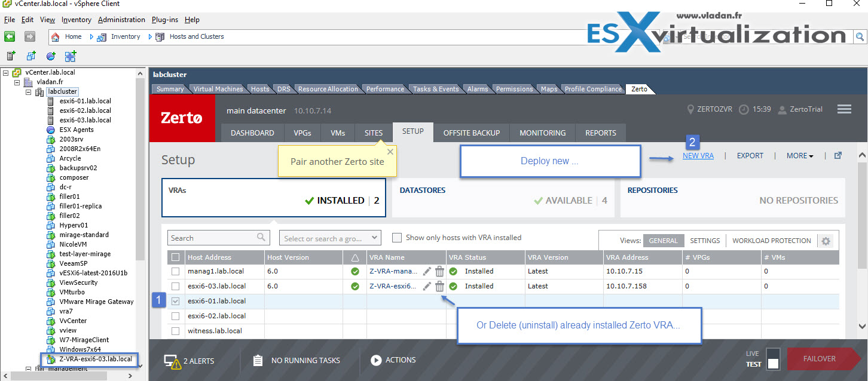Edit the Z-VRA-esxi6... VRA with pencil icon

point(427,286)
